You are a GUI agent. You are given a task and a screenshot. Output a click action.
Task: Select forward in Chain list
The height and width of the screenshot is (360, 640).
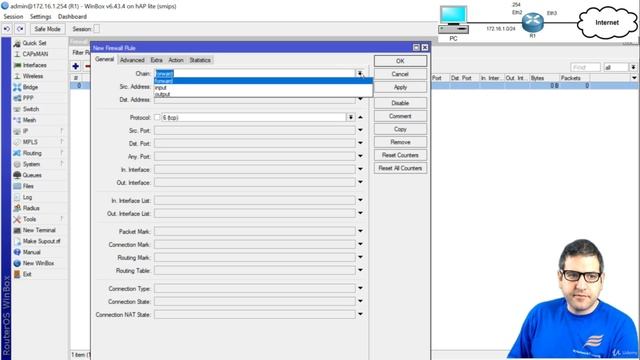[263, 81]
